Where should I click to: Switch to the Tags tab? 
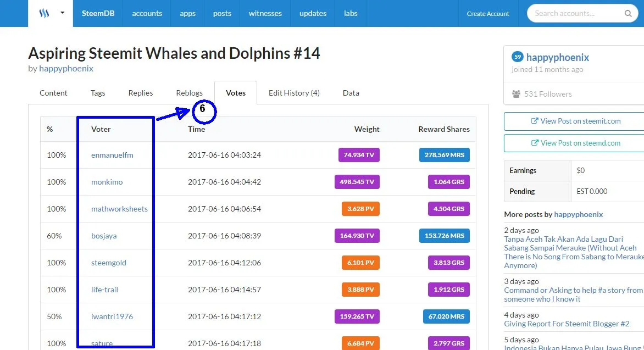pos(98,93)
